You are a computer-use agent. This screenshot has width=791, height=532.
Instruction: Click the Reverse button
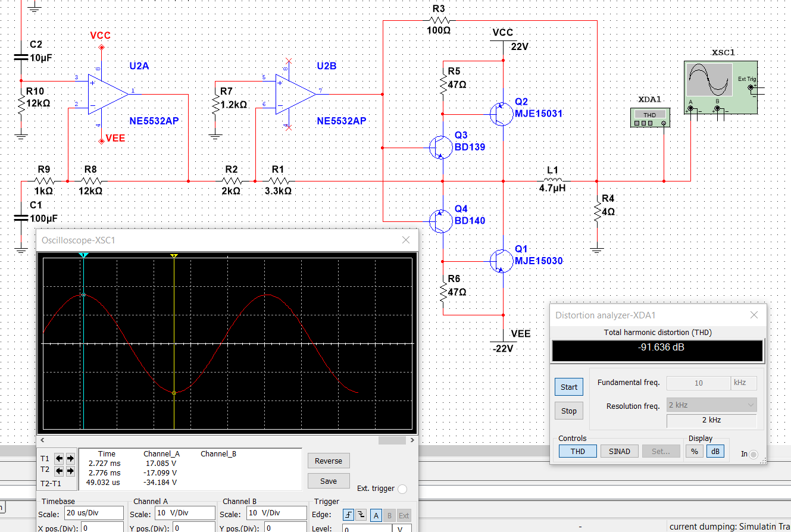pos(329,461)
